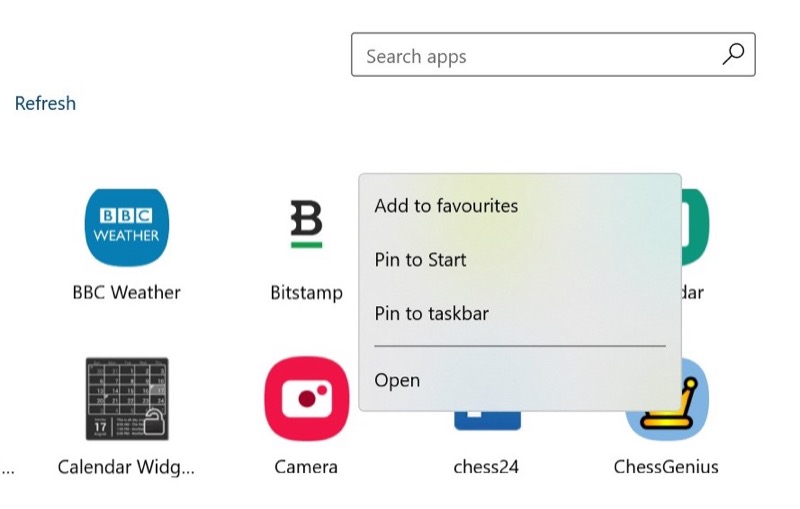Click the chess24 label
800x509 pixels.
[x=486, y=467]
